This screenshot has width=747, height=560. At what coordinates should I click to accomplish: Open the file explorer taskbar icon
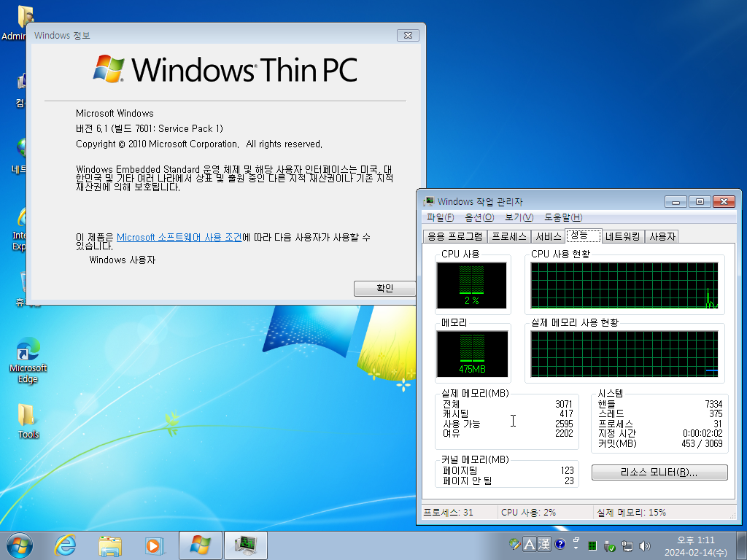[110, 545]
